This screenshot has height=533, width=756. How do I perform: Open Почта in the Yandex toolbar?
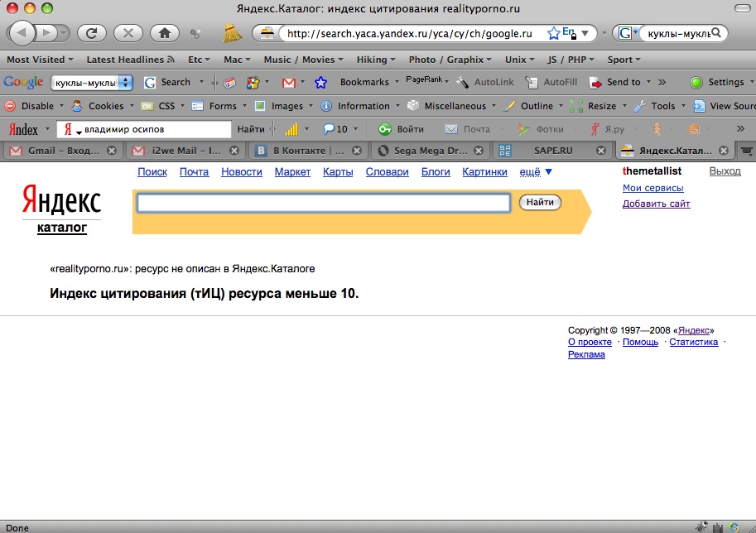pyautogui.click(x=467, y=129)
